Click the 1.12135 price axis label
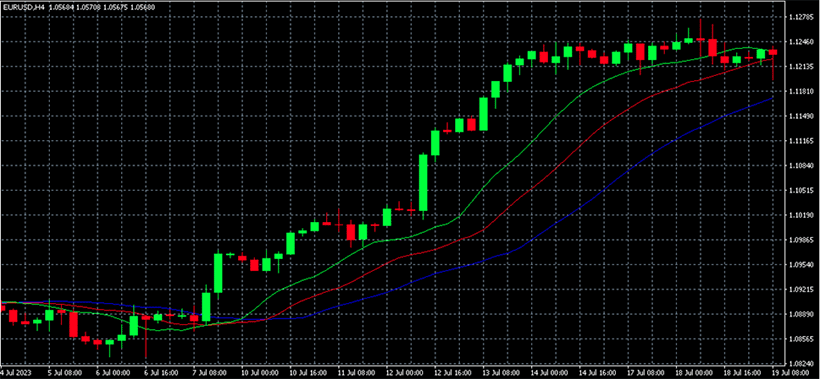Viewport: 820px width, 379px height. 801,67
